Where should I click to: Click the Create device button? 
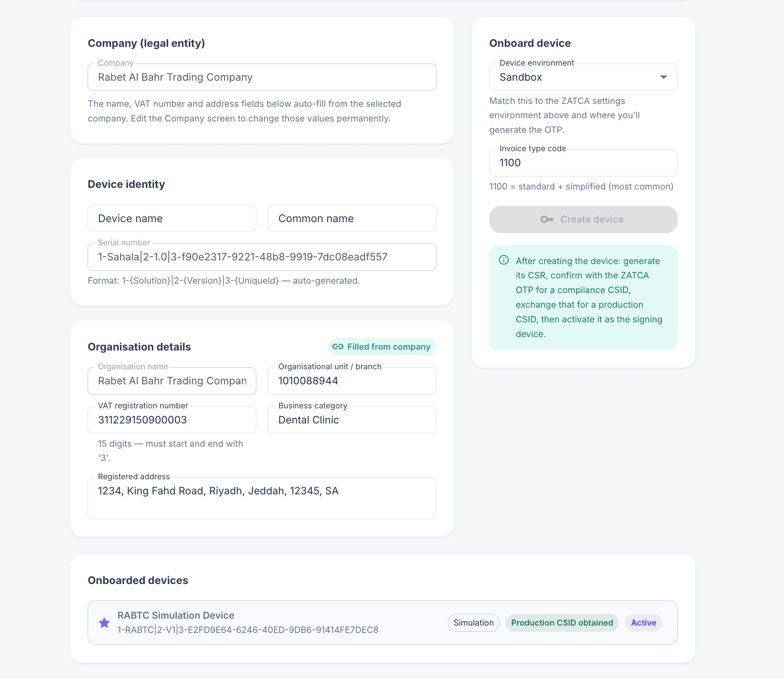coord(583,219)
